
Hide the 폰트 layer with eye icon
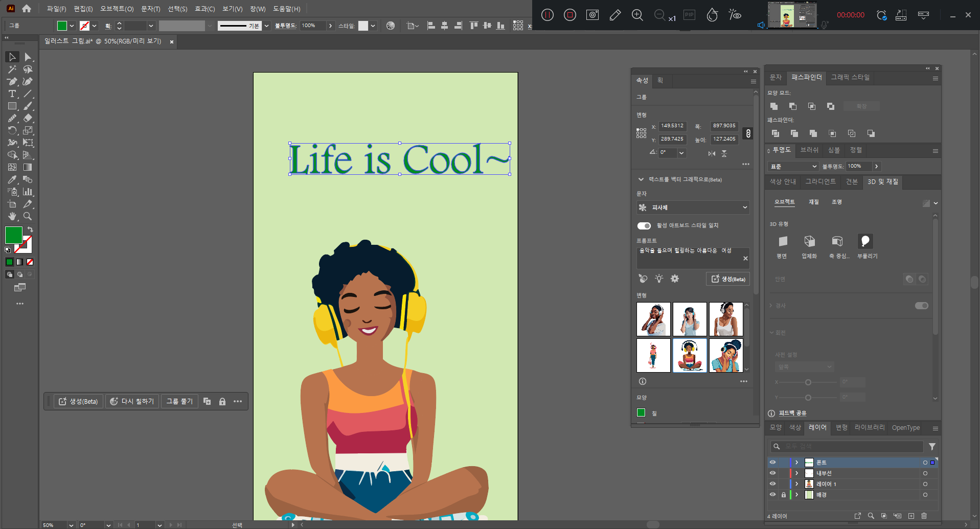coord(772,463)
